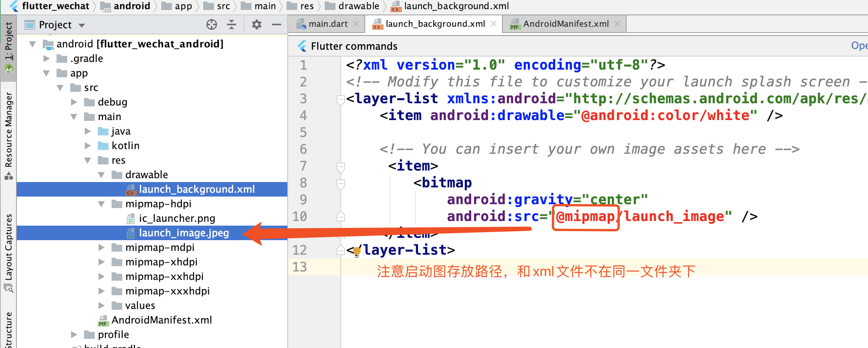Click app in the breadcrumb bar
This screenshot has height=348, width=868.
pos(183,6)
